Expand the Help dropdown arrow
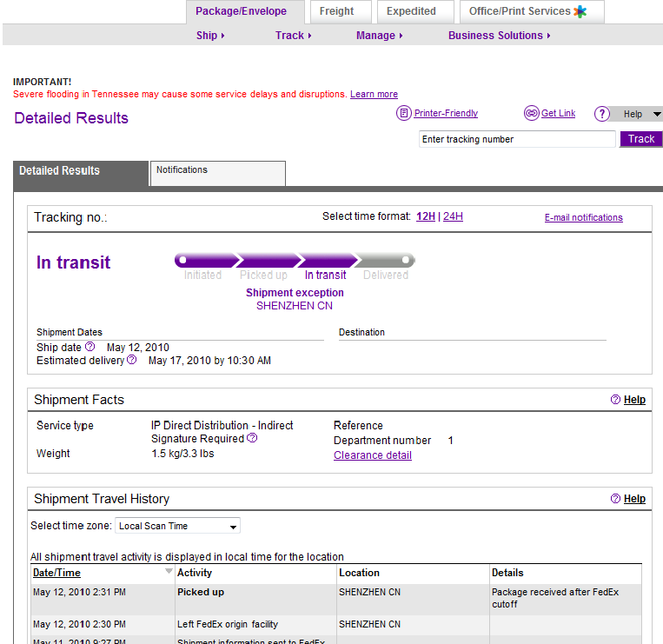The height and width of the screenshot is (644, 663). click(x=657, y=114)
